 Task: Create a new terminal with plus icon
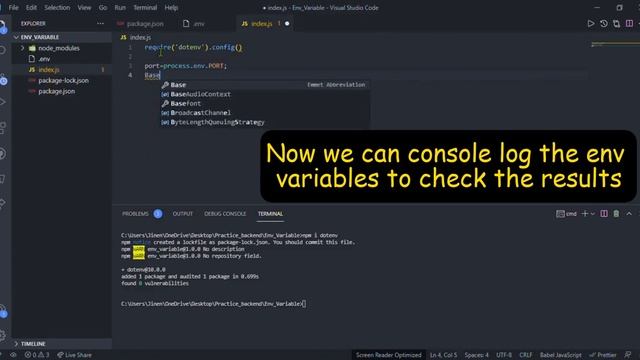(584, 214)
